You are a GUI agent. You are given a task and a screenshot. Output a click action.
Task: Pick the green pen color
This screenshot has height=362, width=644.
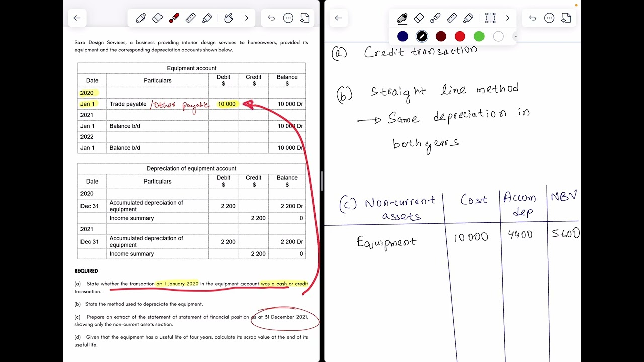click(479, 36)
